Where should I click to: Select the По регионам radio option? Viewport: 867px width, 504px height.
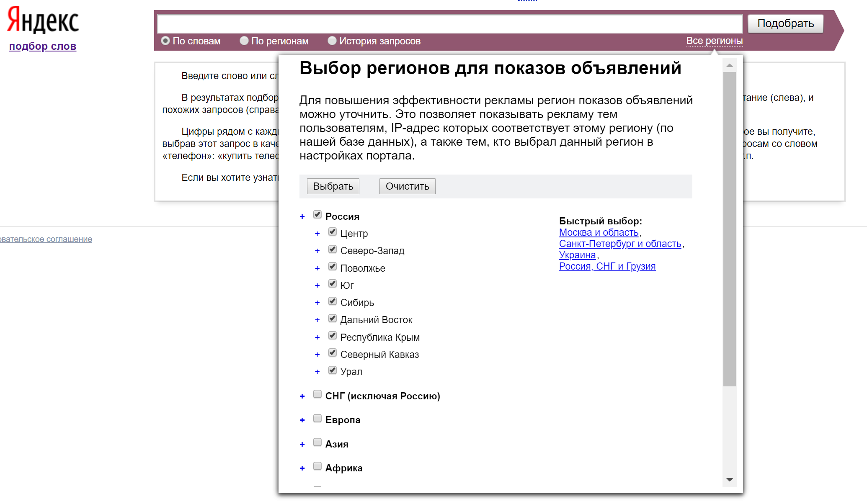pos(244,41)
